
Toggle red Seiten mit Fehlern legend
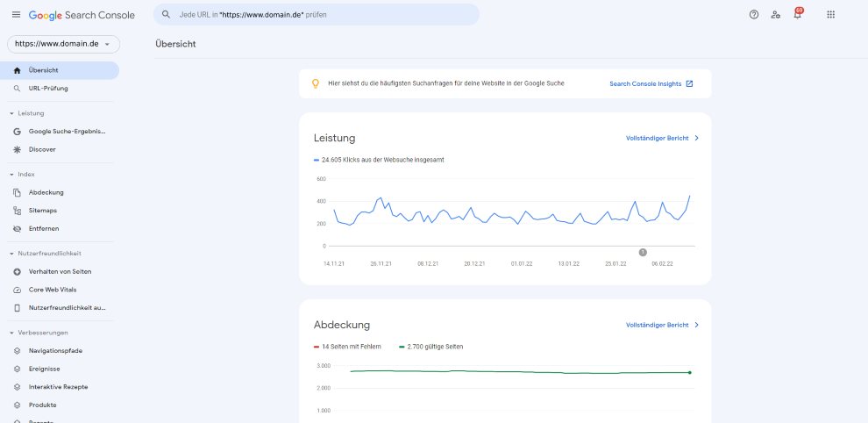click(347, 347)
